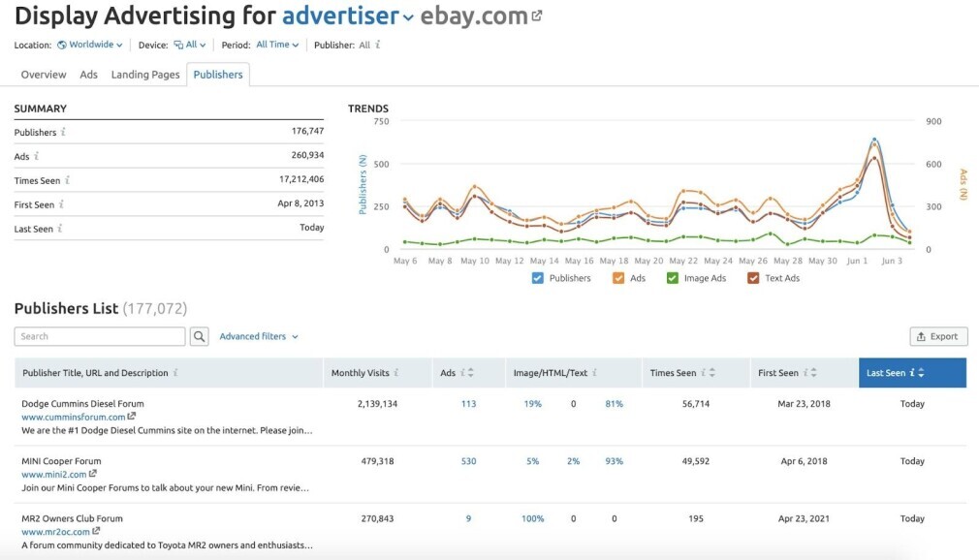Show info icon in Image/HTML/Text header
This screenshot has width=979, height=560.
tap(594, 373)
